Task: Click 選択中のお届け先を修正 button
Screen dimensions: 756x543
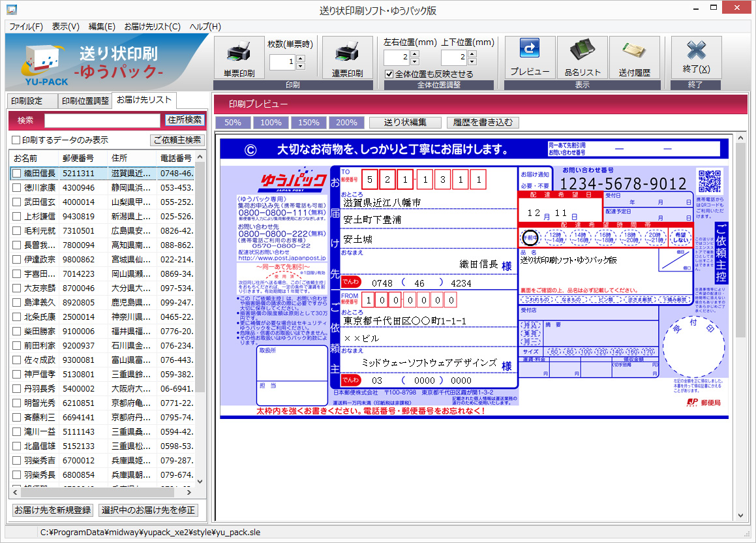Action: pos(148,510)
